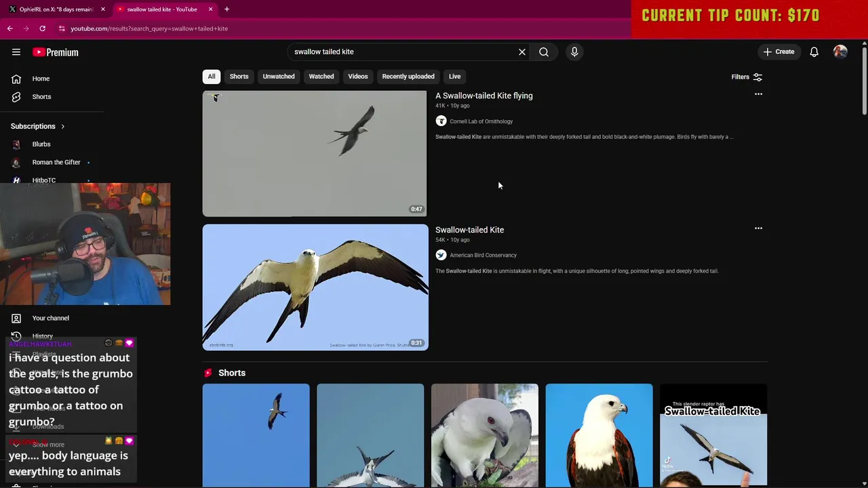Image resolution: width=868 pixels, height=488 pixels.
Task: Close the swallow tailed kite YouTube tab
Action: click(x=210, y=9)
